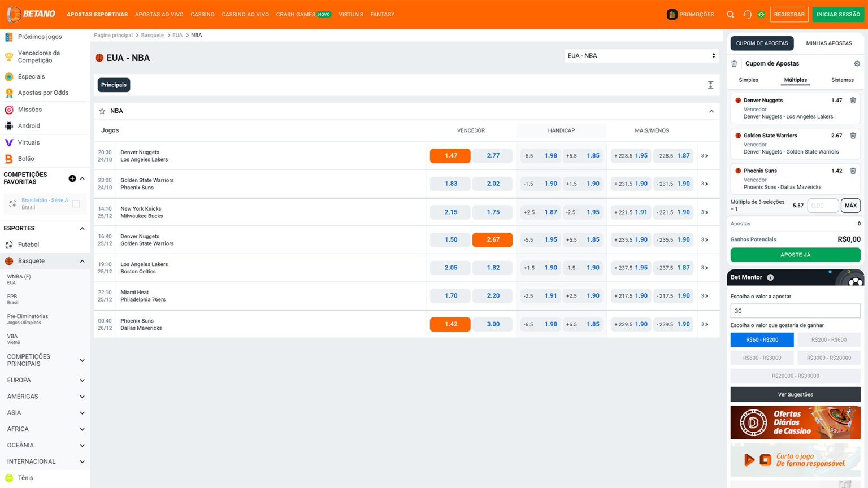
Task: Click the Vencedores da Competição trophy icon
Action: tap(9, 56)
